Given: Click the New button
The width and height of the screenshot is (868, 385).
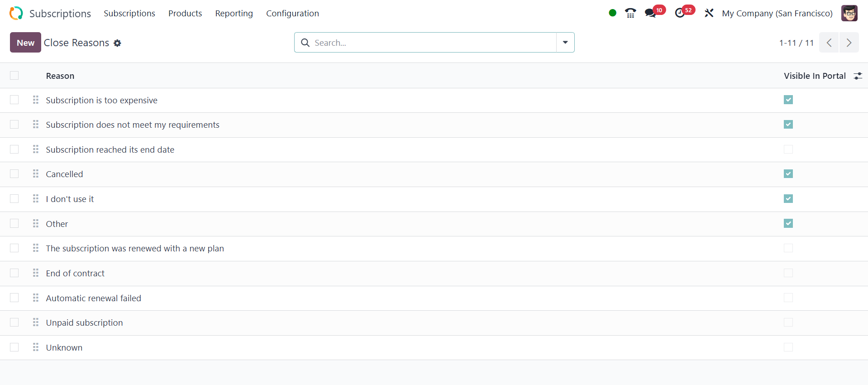Looking at the screenshot, I should pos(25,43).
